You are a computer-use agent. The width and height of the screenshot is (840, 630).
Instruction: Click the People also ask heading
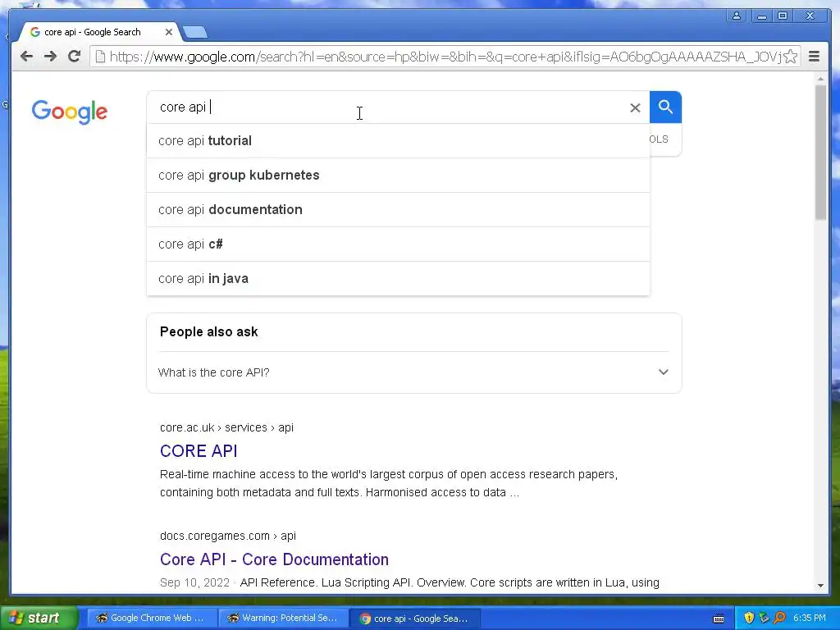click(x=209, y=331)
